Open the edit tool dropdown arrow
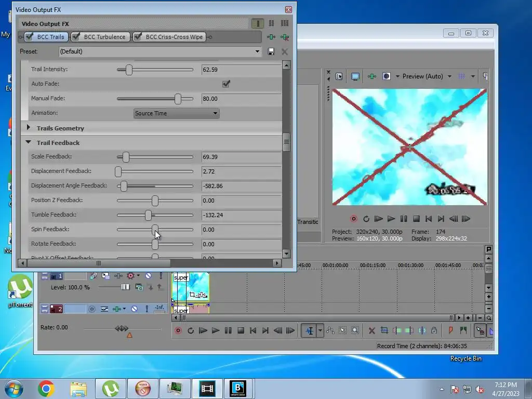 tap(320, 330)
